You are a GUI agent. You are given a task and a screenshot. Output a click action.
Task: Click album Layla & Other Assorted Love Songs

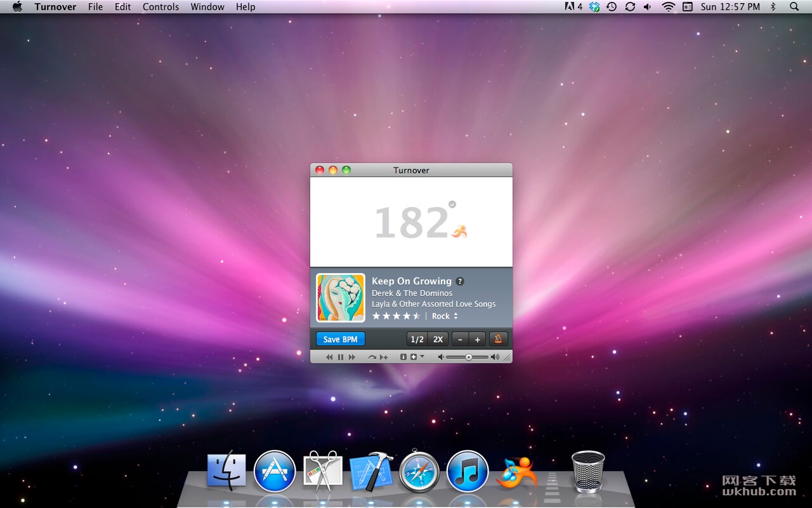(x=434, y=304)
